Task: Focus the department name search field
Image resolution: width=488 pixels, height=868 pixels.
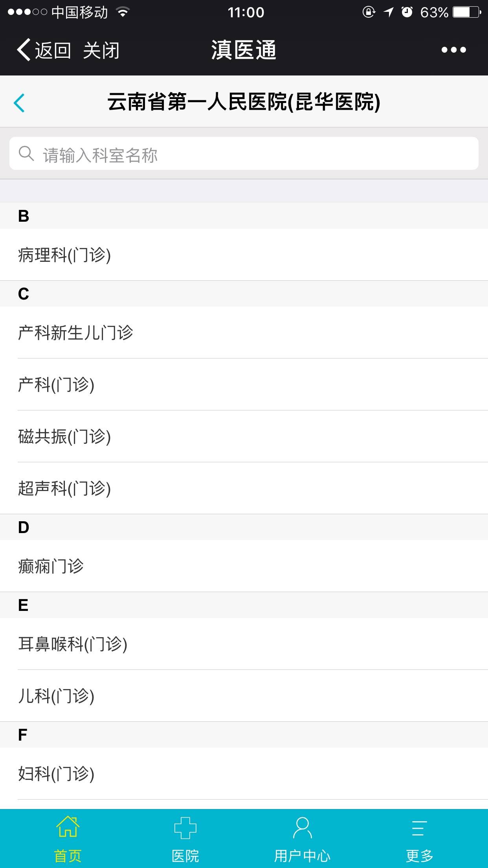Action: click(251, 154)
